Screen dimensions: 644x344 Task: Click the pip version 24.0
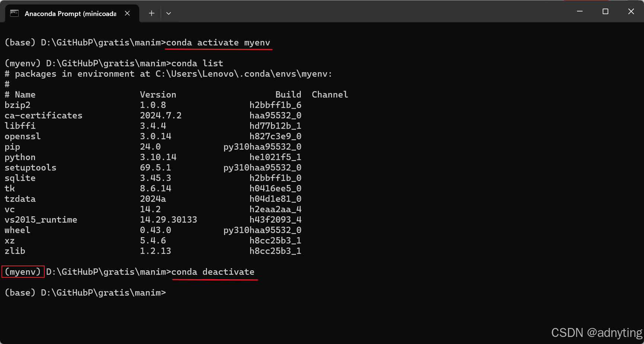[x=150, y=147]
